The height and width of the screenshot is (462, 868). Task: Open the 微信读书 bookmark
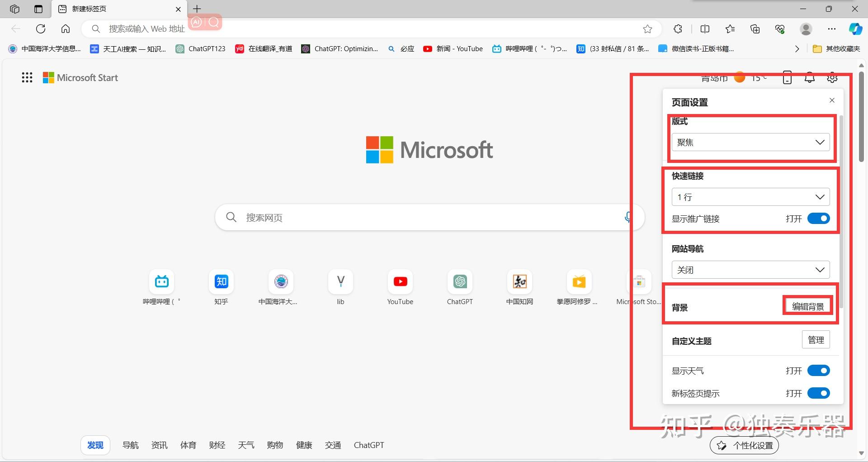click(x=697, y=49)
